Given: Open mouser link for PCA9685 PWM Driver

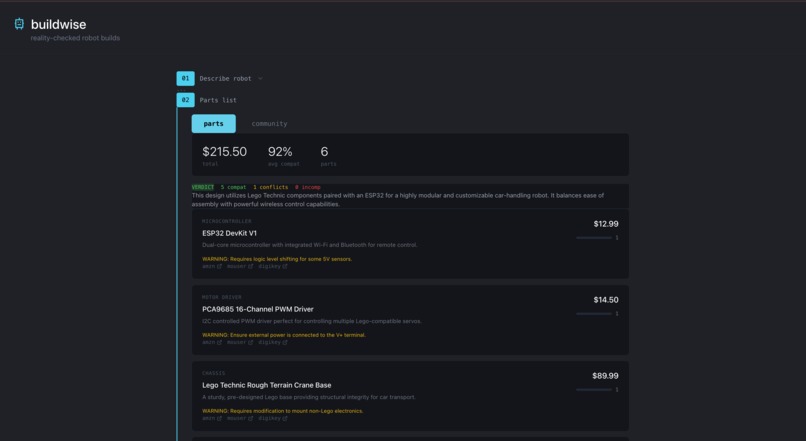Looking at the screenshot, I should coord(240,342).
